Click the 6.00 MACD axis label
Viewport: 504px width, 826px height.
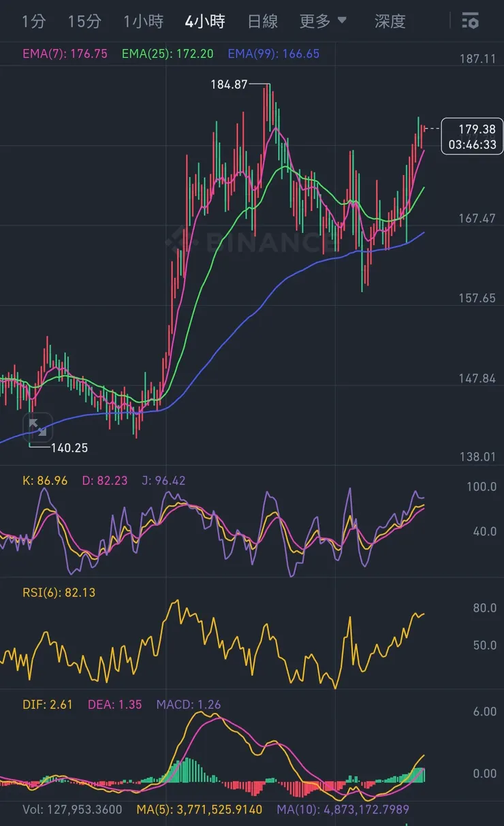pyautogui.click(x=484, y=712)
